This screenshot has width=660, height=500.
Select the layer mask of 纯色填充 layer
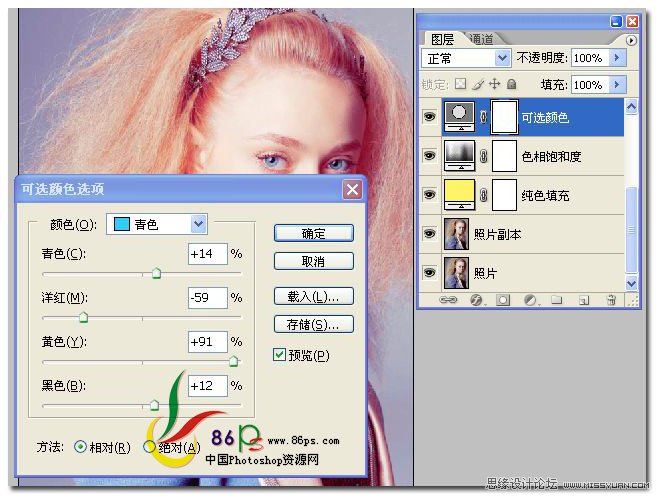pos(504,195)
